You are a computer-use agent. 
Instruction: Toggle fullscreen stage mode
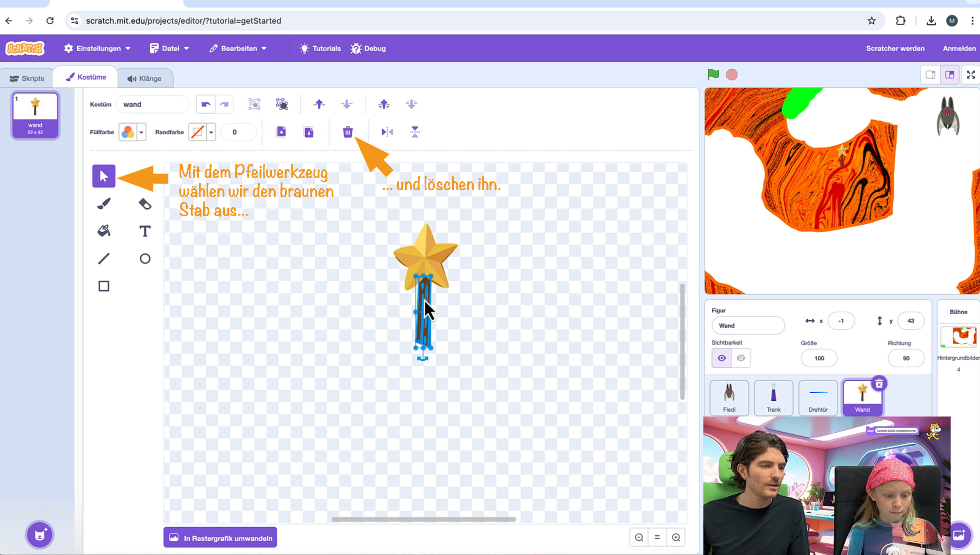970,75
